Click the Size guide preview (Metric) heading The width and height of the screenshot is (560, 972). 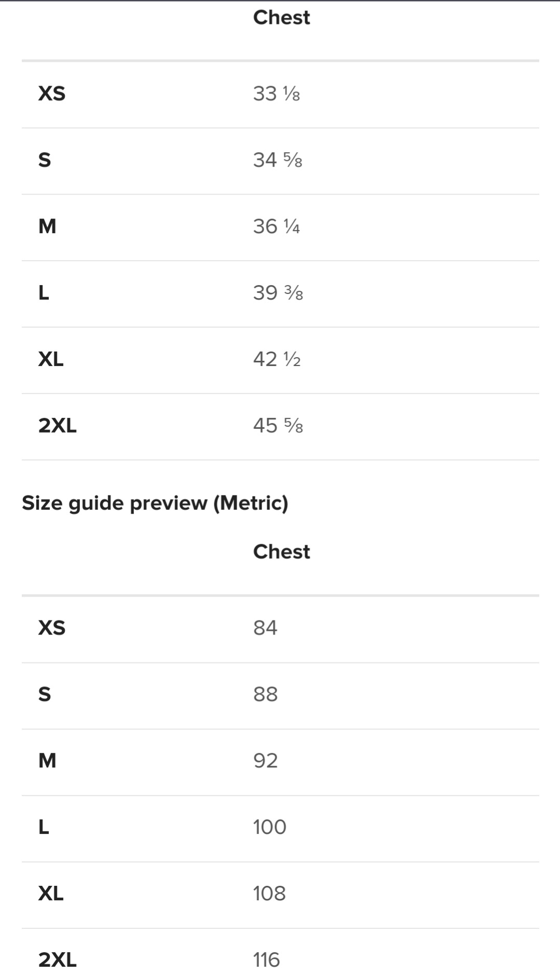pyautogui.click(x=155, y=503)
